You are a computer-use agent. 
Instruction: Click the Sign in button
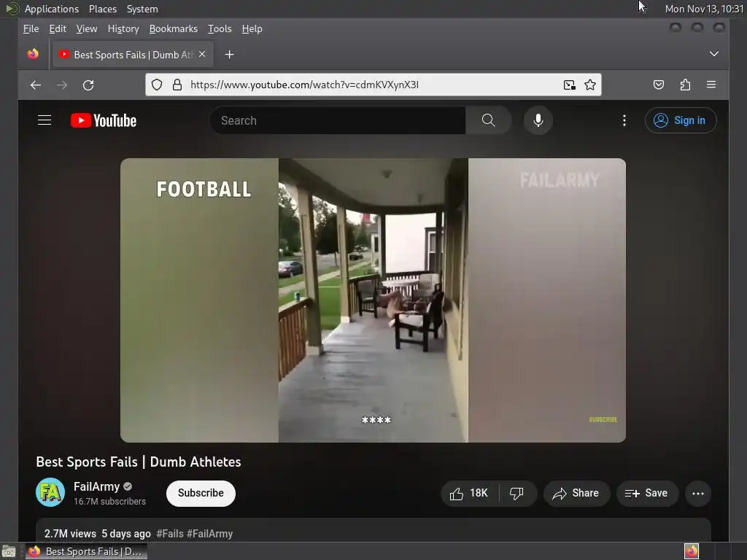click(681, 120)
